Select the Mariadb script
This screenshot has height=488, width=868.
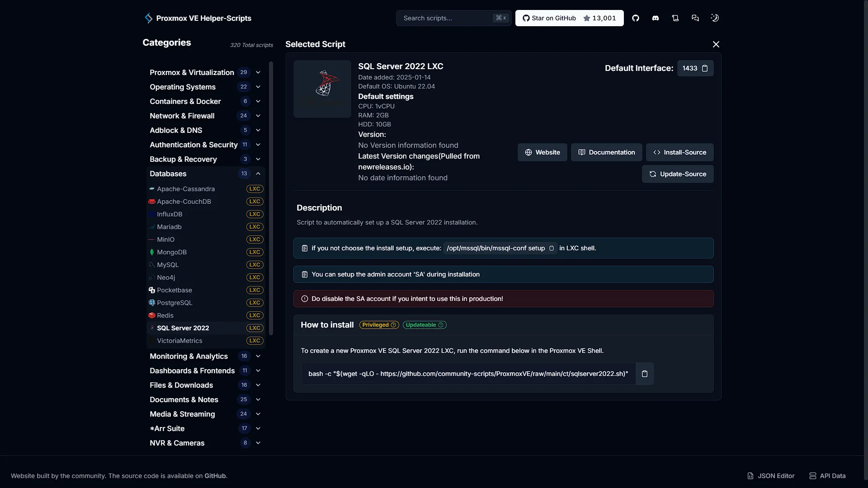[x=206, y=227]
